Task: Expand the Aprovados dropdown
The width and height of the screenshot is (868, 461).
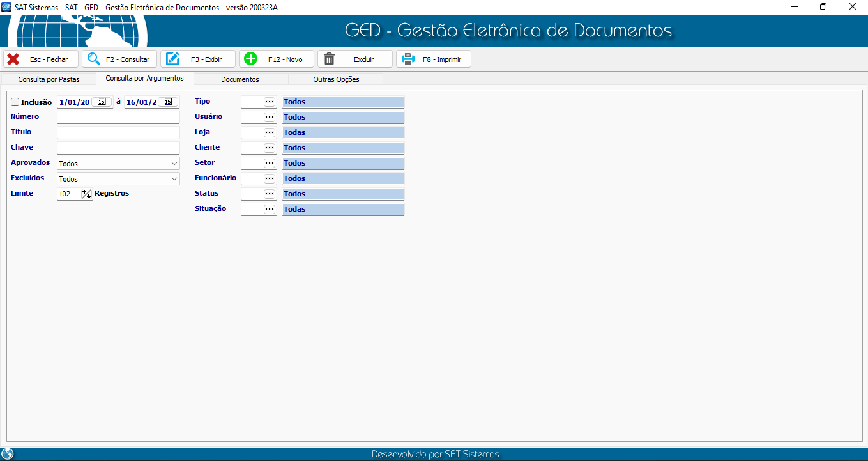Action: click(x=174, y=164)
